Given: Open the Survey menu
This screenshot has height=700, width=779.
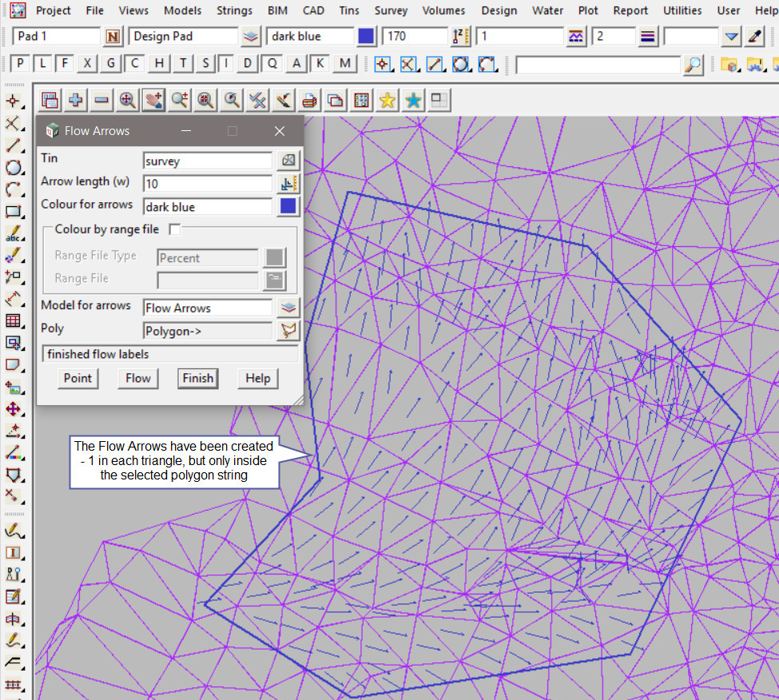Looking at the screenshot, I should tap(391, 10).
